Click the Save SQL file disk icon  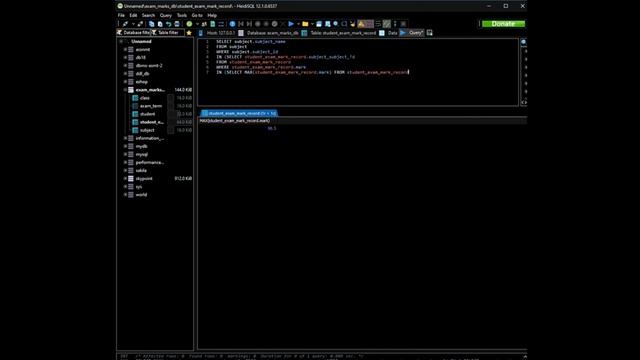click(x=319, y=24)
